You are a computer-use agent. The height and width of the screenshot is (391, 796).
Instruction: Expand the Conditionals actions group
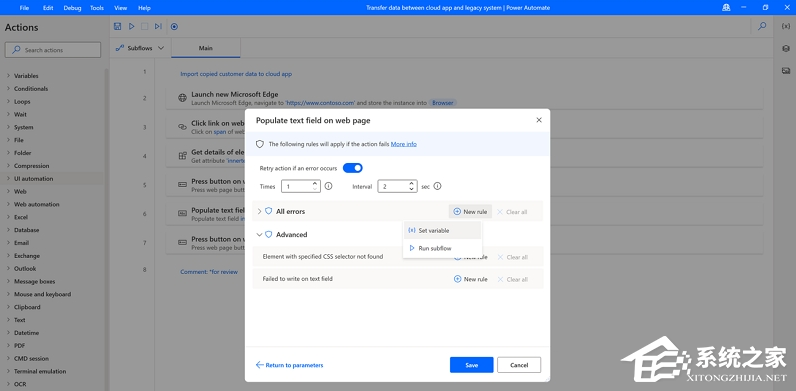pyautogui.click(x=8, y=88)
